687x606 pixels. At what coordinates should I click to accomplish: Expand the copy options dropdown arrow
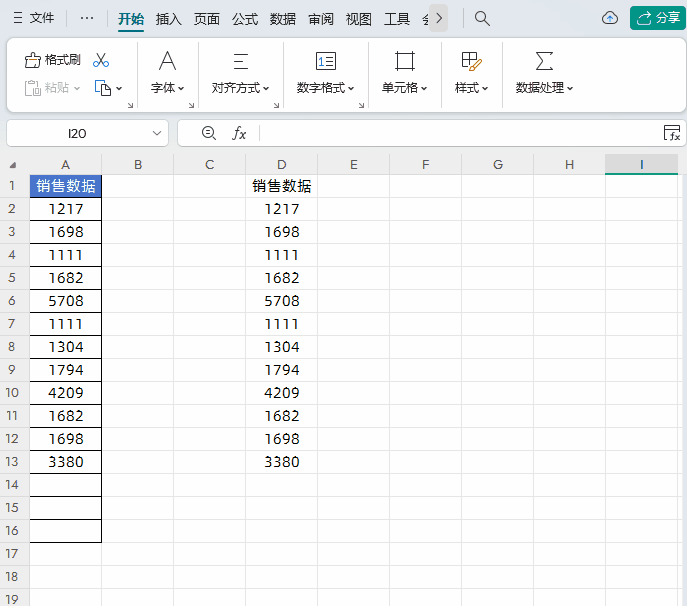click(x=119, y=88)
